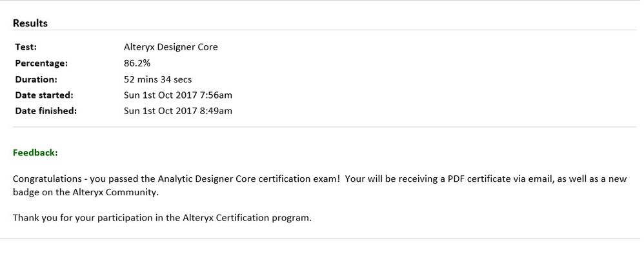
Task: Click the Results heading
Action: pyautogui.click(x=30, y=23)
